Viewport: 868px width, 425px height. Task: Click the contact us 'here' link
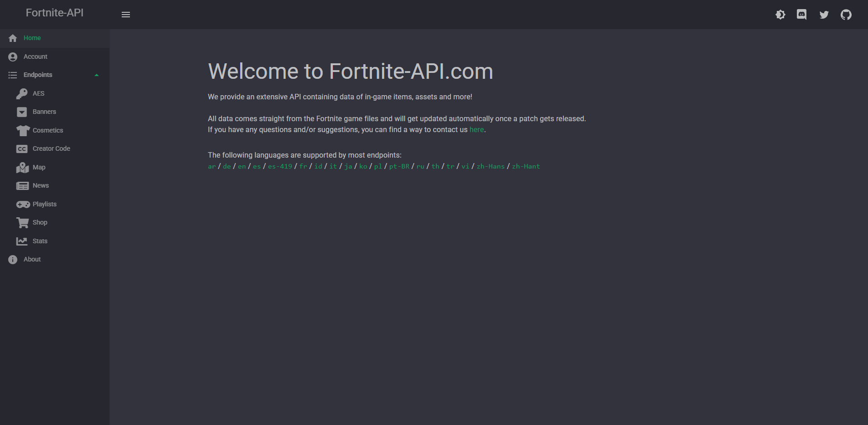(x=476, y=129)
